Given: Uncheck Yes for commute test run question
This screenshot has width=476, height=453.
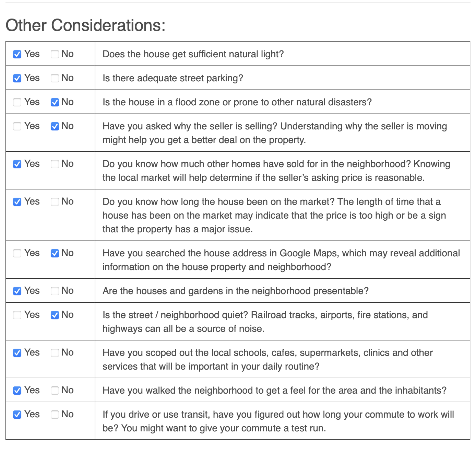Looking at the screenshot, I should pyautogui.click(x=17, y=415).
